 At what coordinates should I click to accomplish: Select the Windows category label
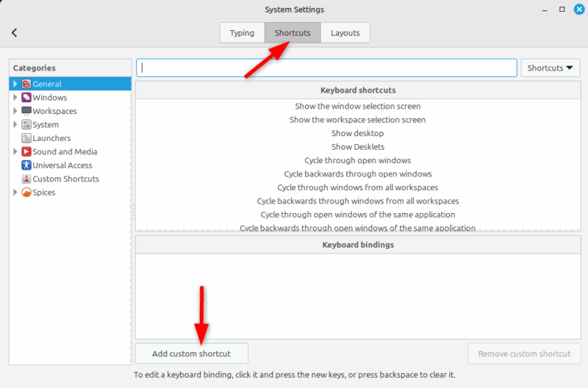pyautogui.click(x=50, y=98)
